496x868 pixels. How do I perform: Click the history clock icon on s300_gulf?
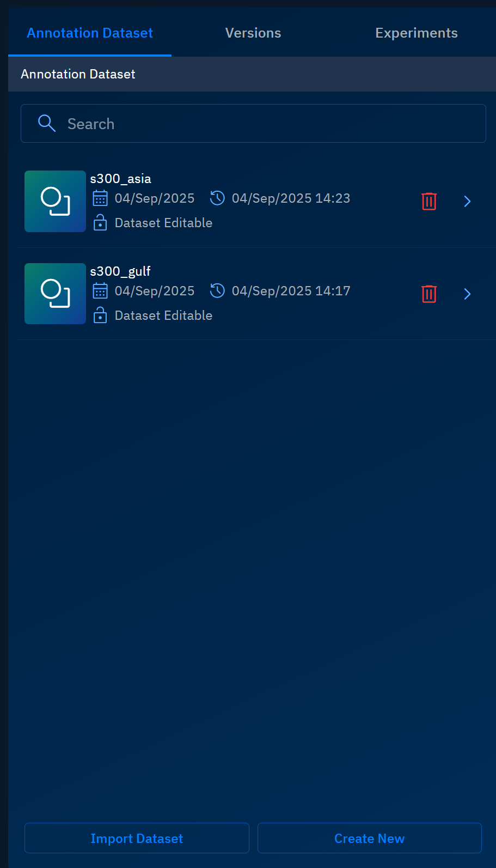[x=217, y=290]
